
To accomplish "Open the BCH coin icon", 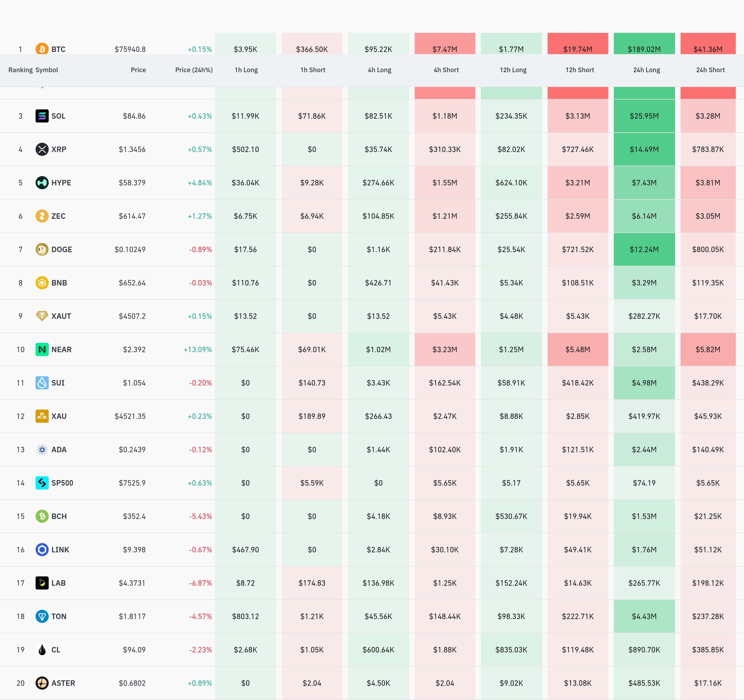I will click(42, 516).
